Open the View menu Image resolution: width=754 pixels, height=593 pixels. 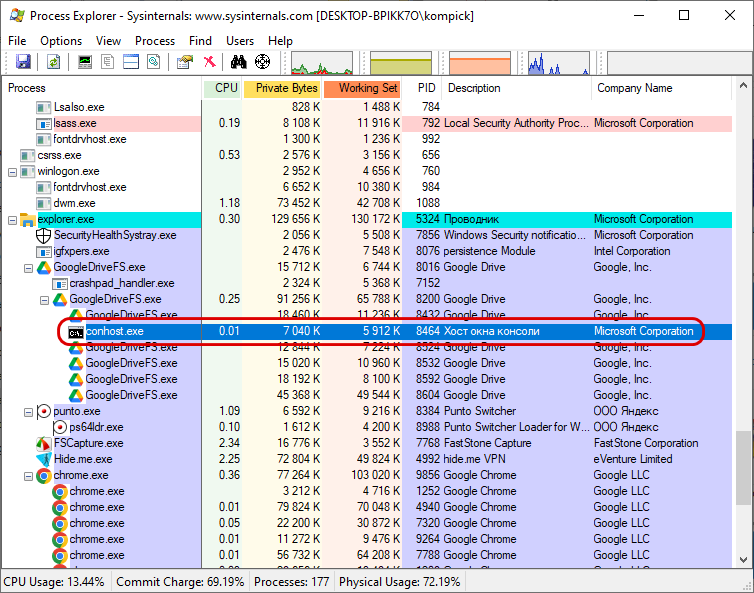[108, 41]
